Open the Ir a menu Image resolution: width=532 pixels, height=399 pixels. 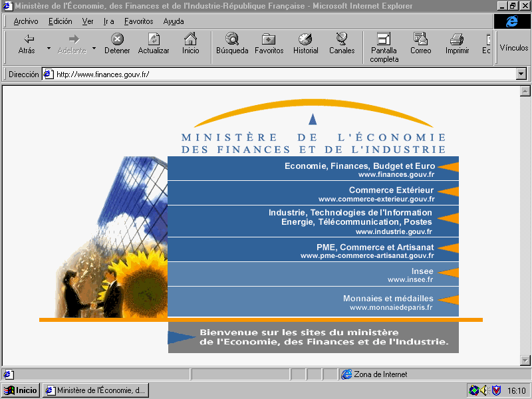click(108, 21)
